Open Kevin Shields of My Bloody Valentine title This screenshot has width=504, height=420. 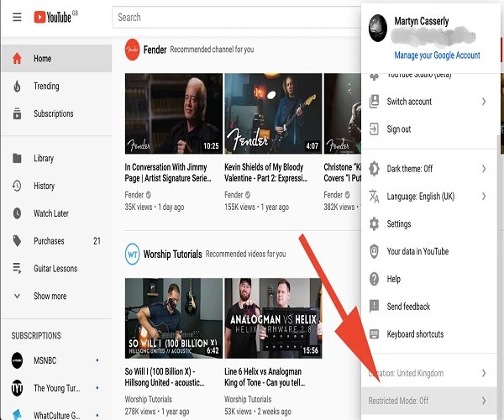pos(265,172)
